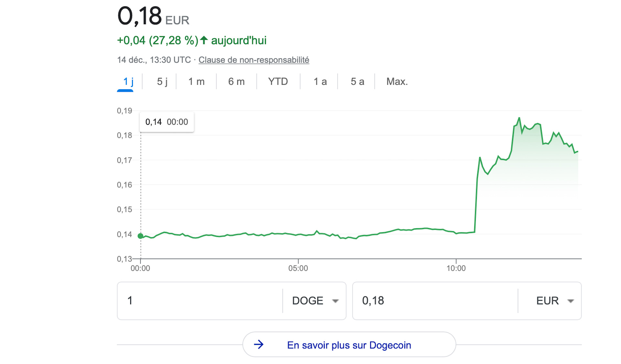Switch chart to YTD range
The height and width of the screenshot is (364, 621).
278,81
